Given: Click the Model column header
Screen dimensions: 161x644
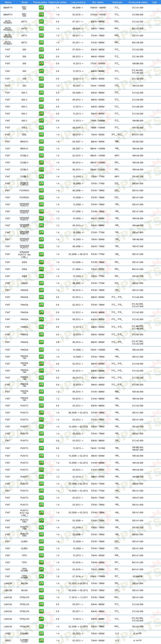Looking at the screenshot, I should [24, 2].
